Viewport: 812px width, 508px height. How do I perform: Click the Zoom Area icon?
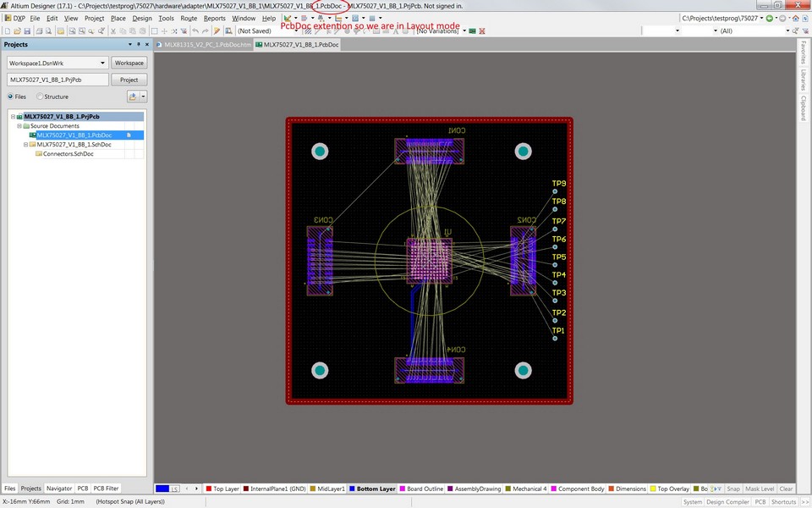click(82, 31)
